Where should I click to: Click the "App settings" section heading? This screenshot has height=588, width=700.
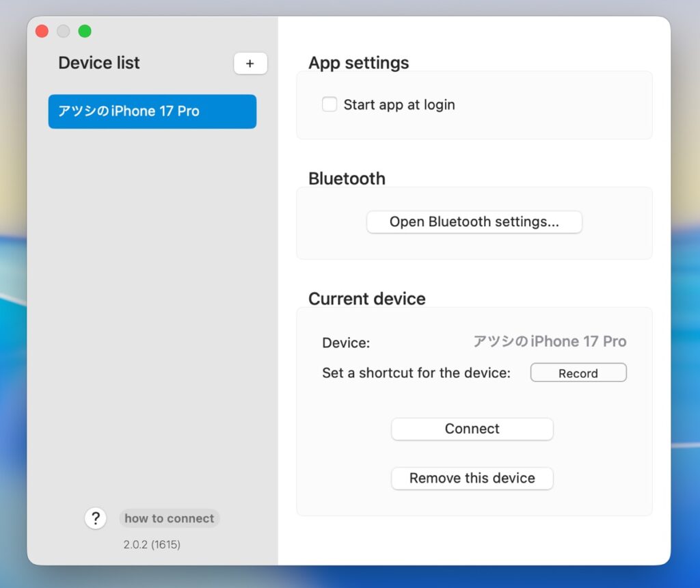pos(358,63)
